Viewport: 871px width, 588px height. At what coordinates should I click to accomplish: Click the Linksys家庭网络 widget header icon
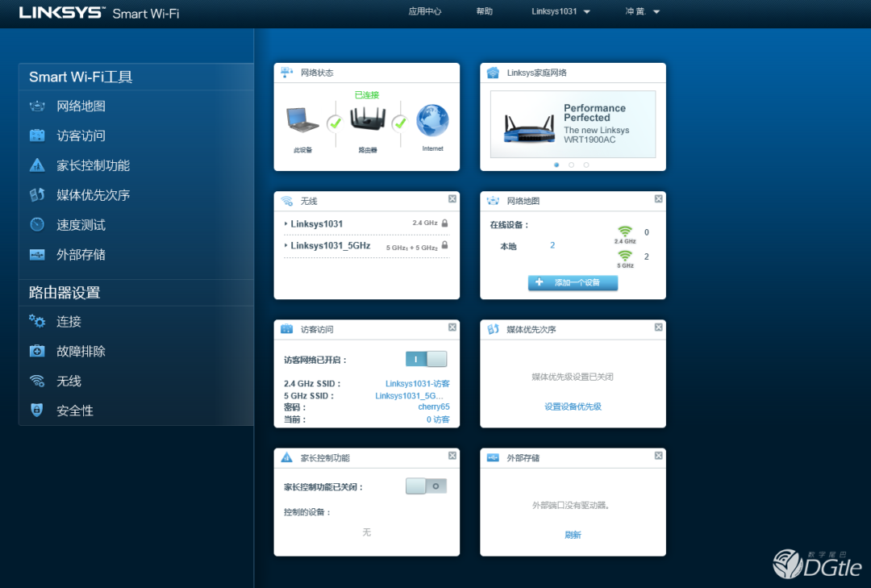[x=493, y=73]
